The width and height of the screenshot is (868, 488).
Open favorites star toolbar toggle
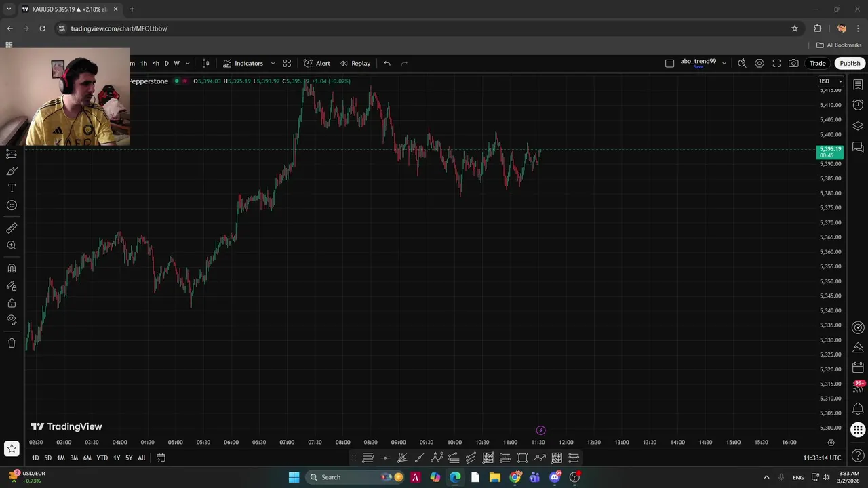12,448
